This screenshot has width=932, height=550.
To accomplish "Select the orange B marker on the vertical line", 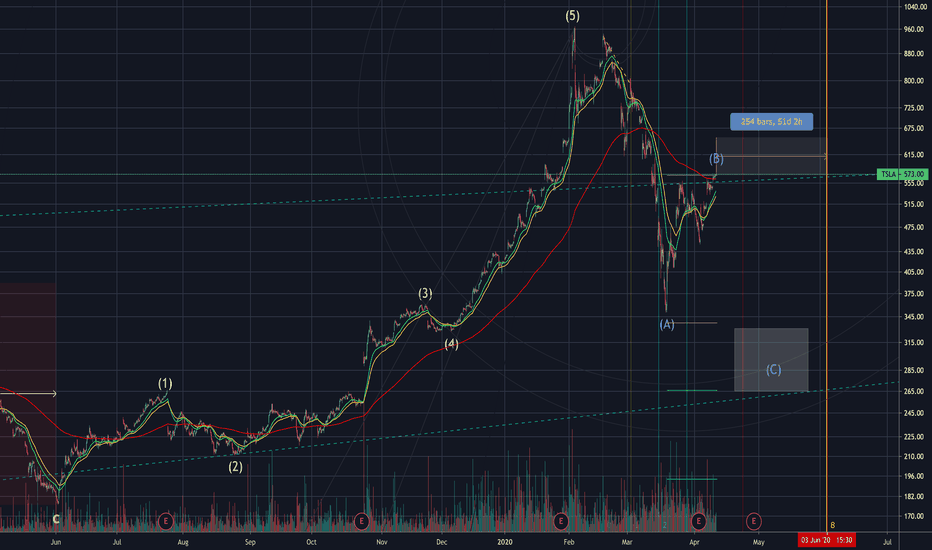I will point(832,525).
